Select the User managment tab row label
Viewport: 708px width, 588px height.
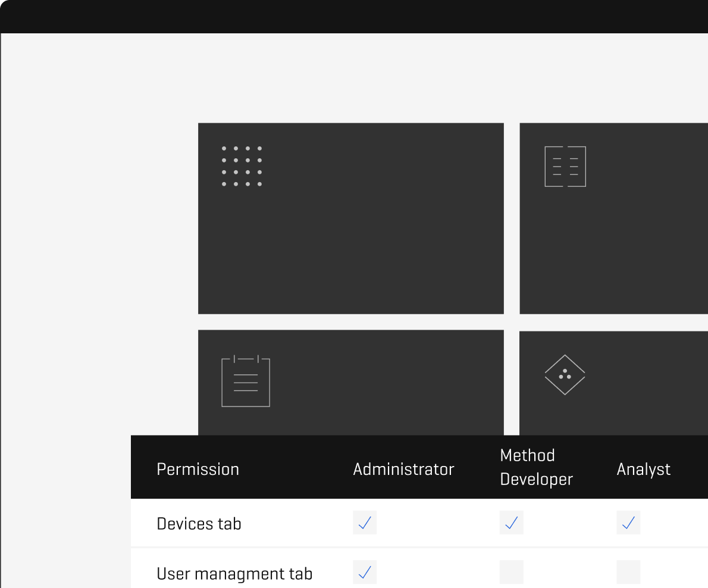tap(234, 574)
